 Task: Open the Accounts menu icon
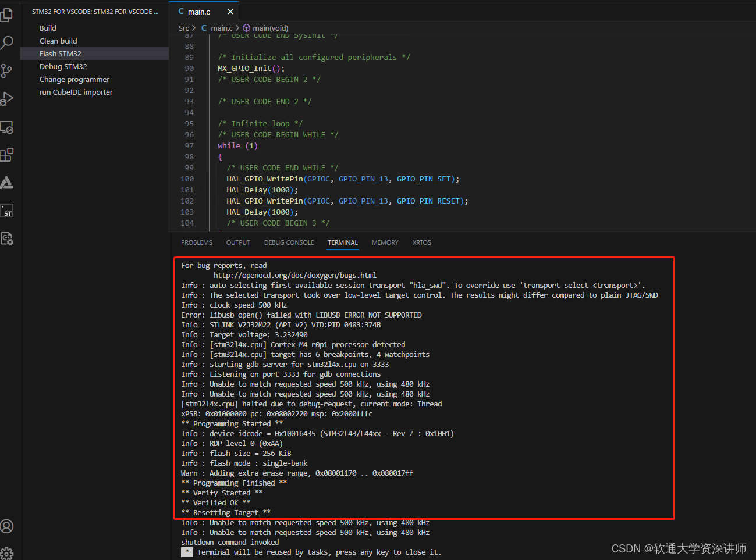pyautogui.click(x=7, y=526)
